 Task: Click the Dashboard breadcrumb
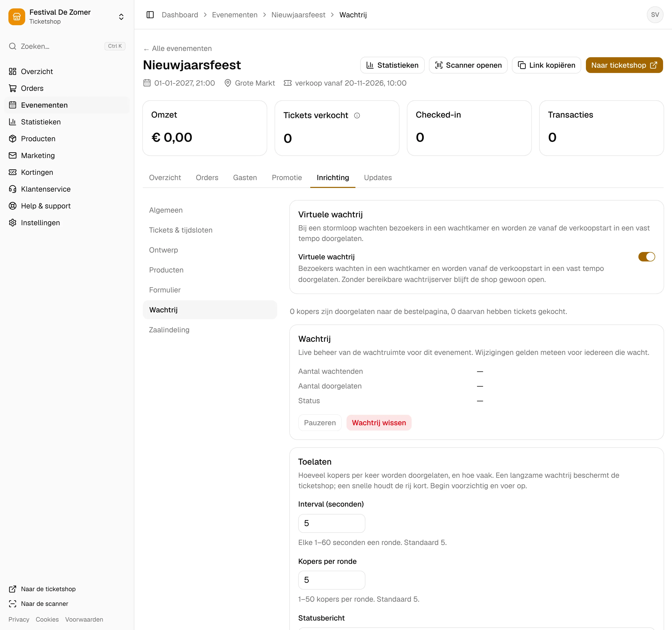(180, 15)
